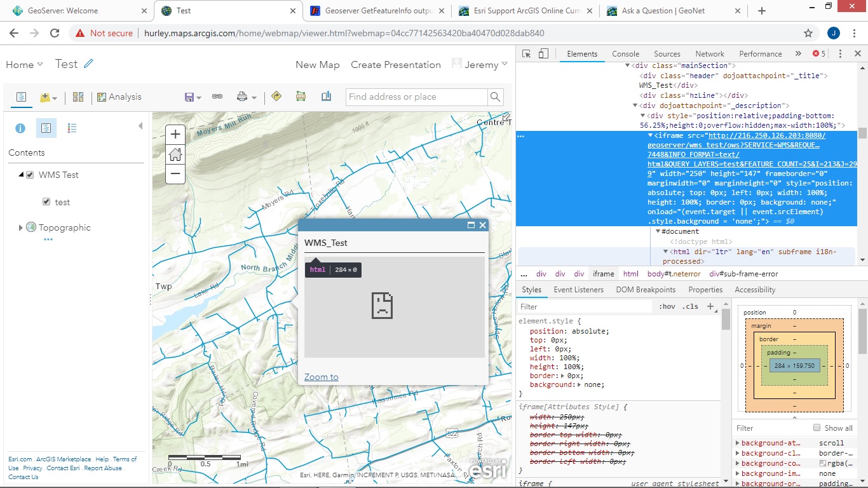
Task: Switch to the Performance tab
Action: point(761,54)
